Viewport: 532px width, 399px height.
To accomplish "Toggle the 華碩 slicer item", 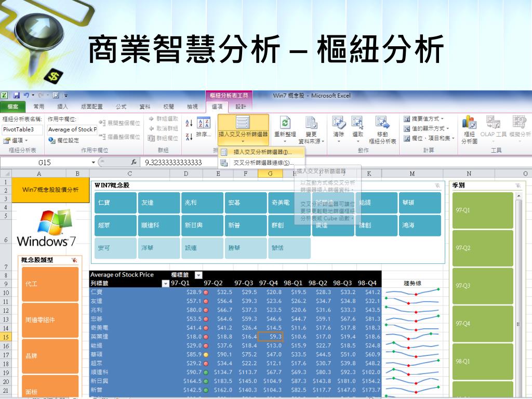I will click(x=420, y=203).
